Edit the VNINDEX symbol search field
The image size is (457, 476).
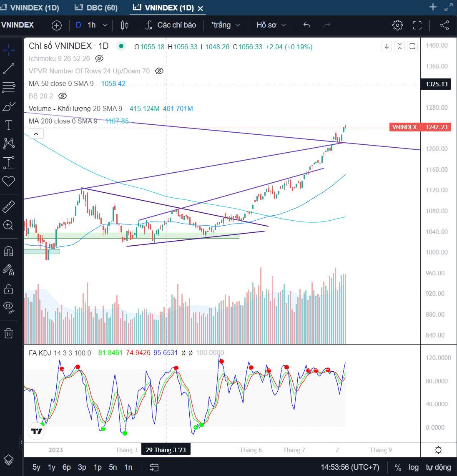coord(18,25)
